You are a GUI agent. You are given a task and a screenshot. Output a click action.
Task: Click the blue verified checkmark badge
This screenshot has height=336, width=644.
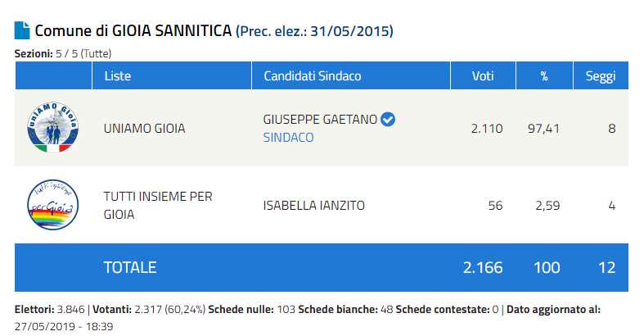[x=389, y=120]
